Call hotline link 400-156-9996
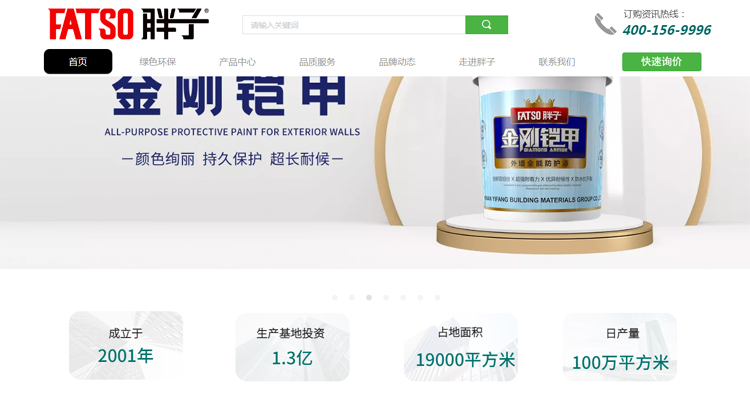 coord(667,30)
